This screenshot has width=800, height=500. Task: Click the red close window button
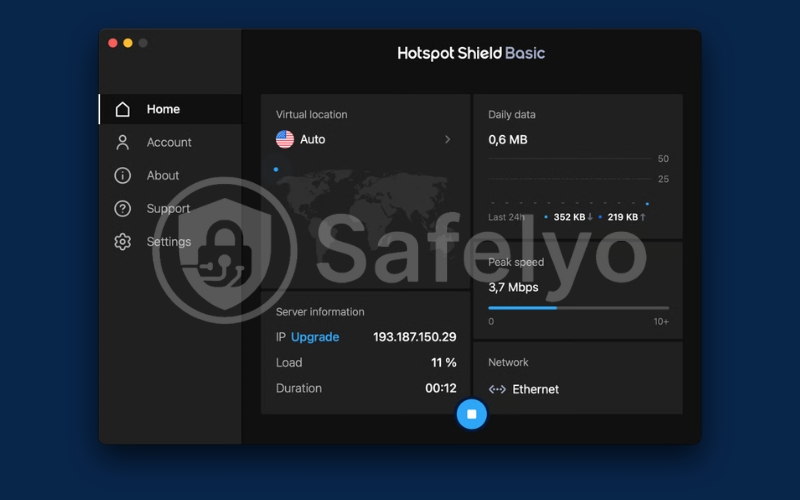click(113, 43)
